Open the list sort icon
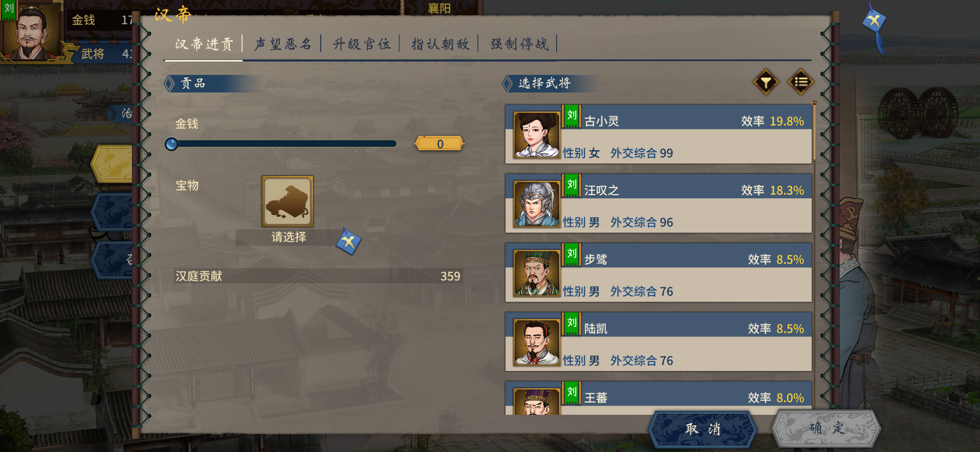 tap(801, 82)
